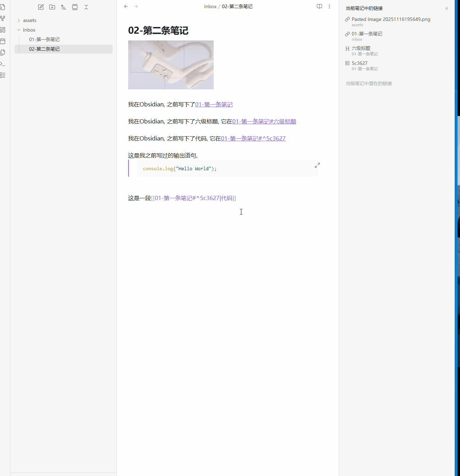Toggle reading view with the book icon

point(319,6)
